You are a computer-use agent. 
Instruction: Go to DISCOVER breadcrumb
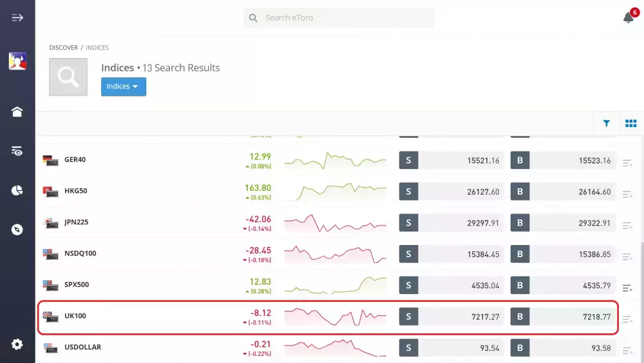pyautogui.click(x=63, y=48)
